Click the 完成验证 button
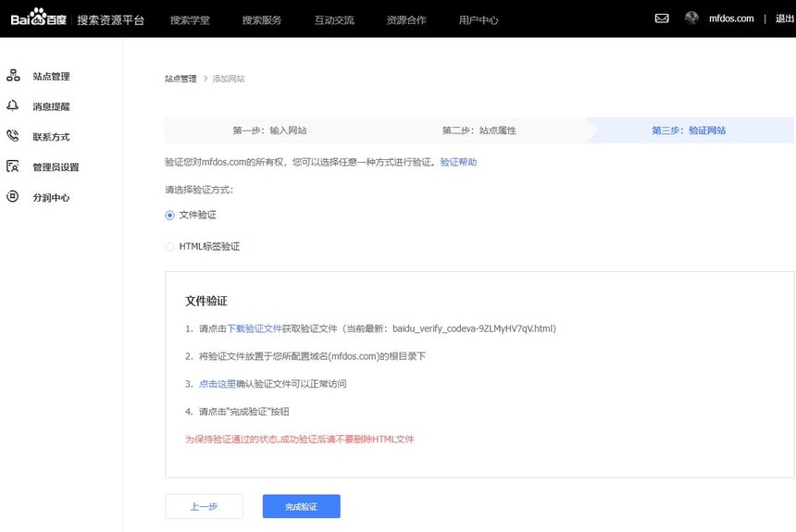 point(301,507)
